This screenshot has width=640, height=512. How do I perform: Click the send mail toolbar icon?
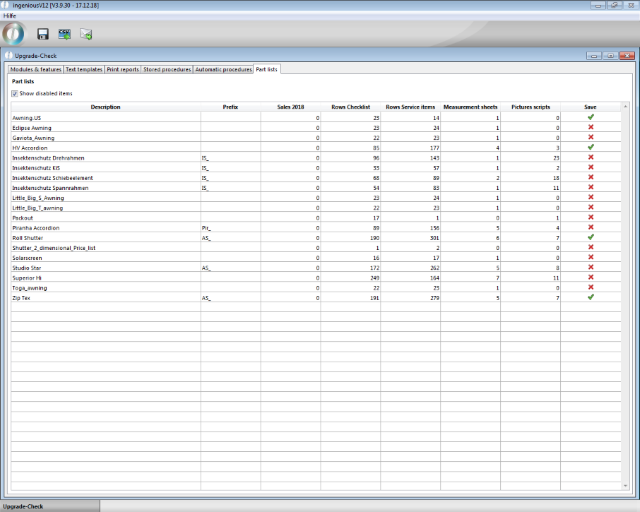pos(86,34)
